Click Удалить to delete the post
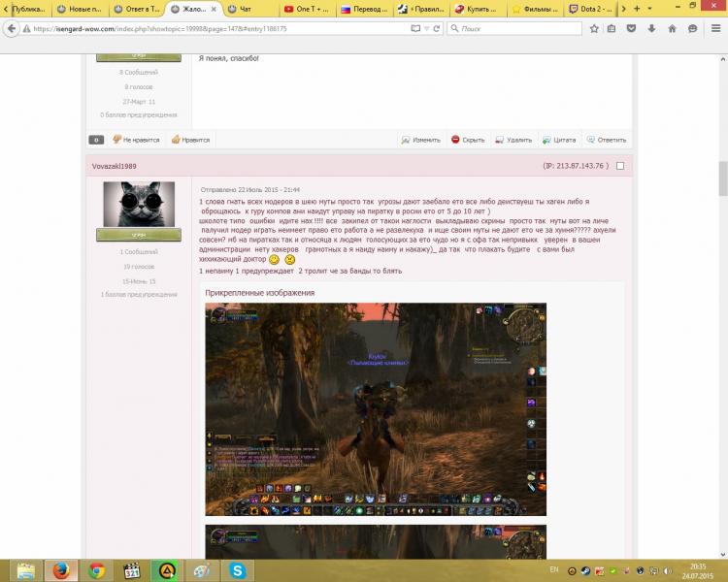The width and height of the screenshot is (728, 582). pyautogui.click(x=513, y=140)
